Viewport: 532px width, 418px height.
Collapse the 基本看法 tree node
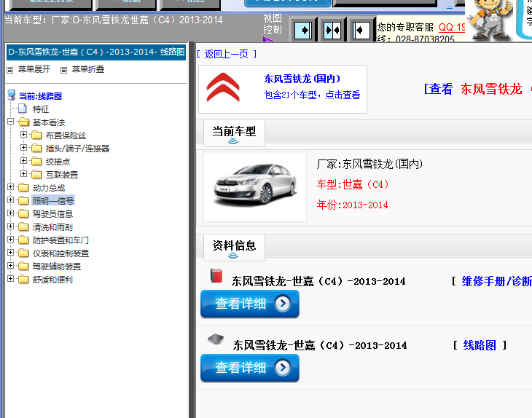click(x=10, y=122)
